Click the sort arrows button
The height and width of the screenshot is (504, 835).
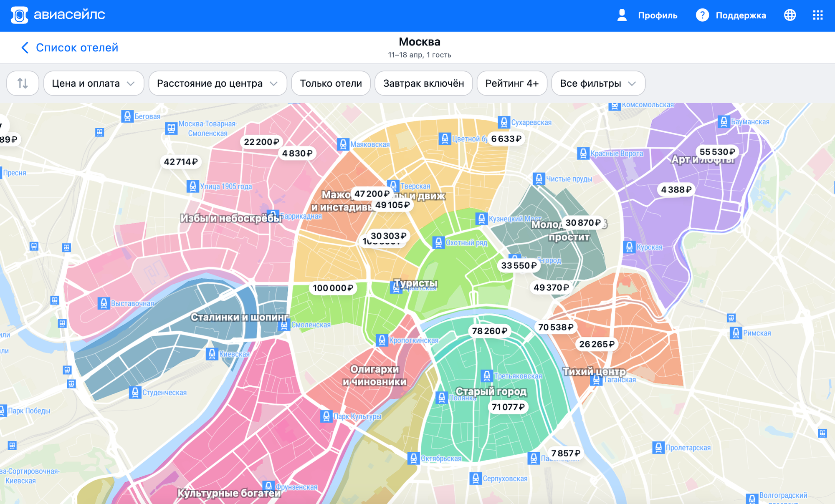click(23, 83)
